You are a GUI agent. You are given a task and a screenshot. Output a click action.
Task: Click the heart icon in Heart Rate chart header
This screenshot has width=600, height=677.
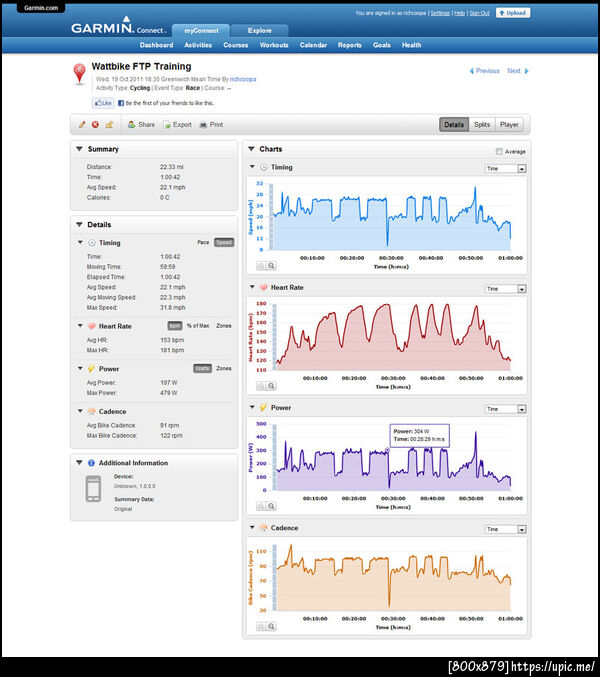point(263,288)
